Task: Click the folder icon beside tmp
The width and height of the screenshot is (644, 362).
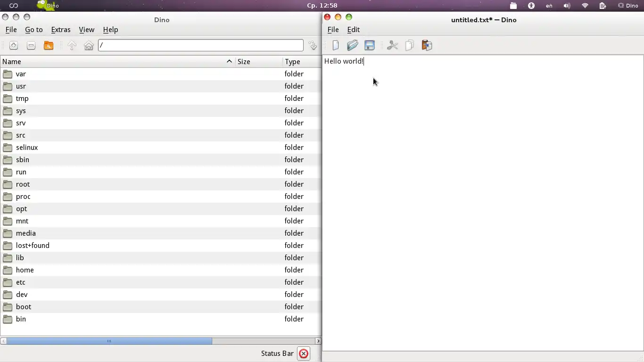Action: click(8, 99)
